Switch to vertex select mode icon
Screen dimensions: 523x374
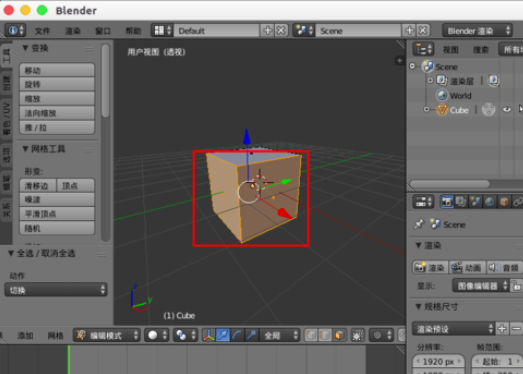(x=311, y=335)
